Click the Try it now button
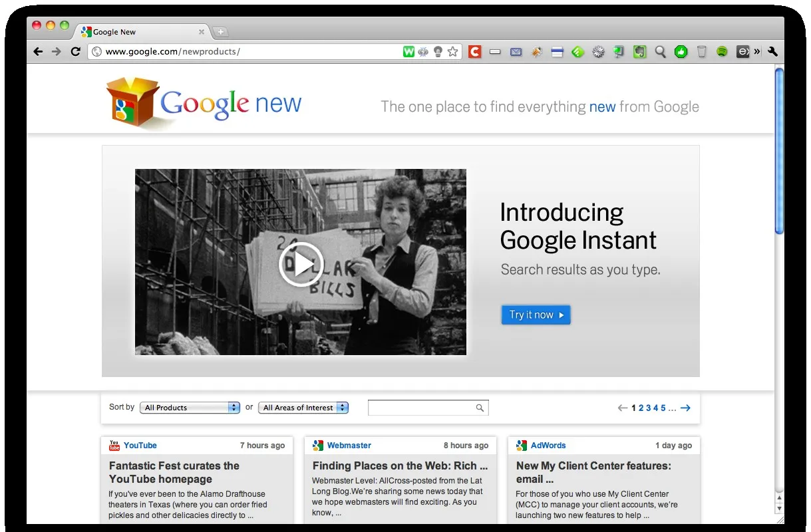The height and width of the screenshot is (532, 811). coord(536,315)
